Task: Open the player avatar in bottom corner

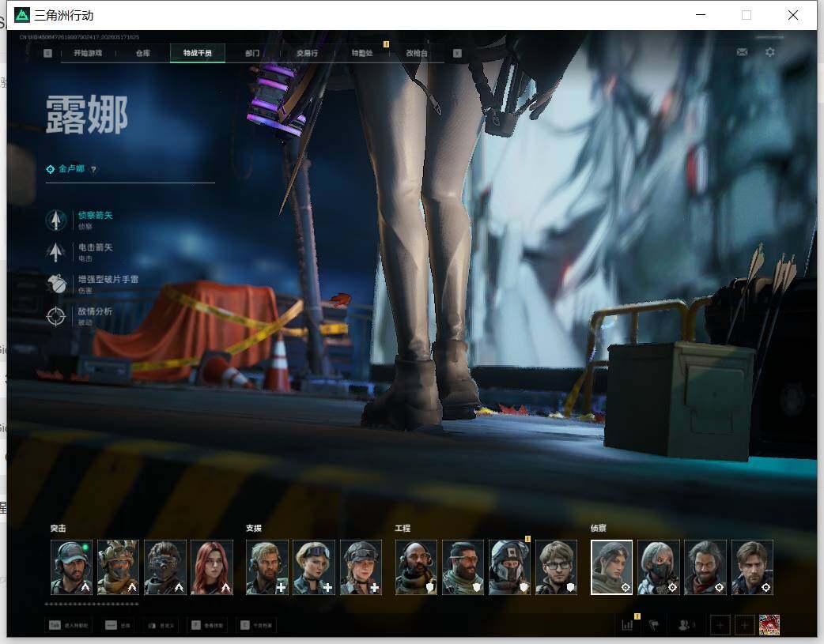Action: click(x=769, y=625)
